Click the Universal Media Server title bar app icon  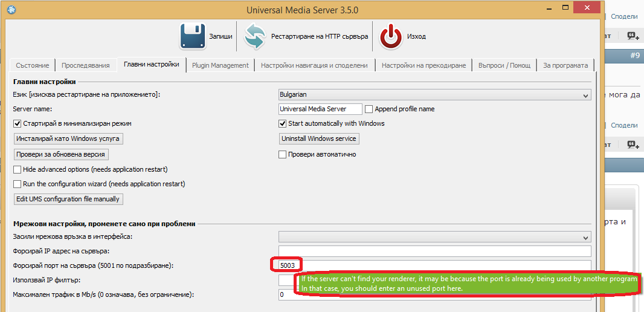12,10
